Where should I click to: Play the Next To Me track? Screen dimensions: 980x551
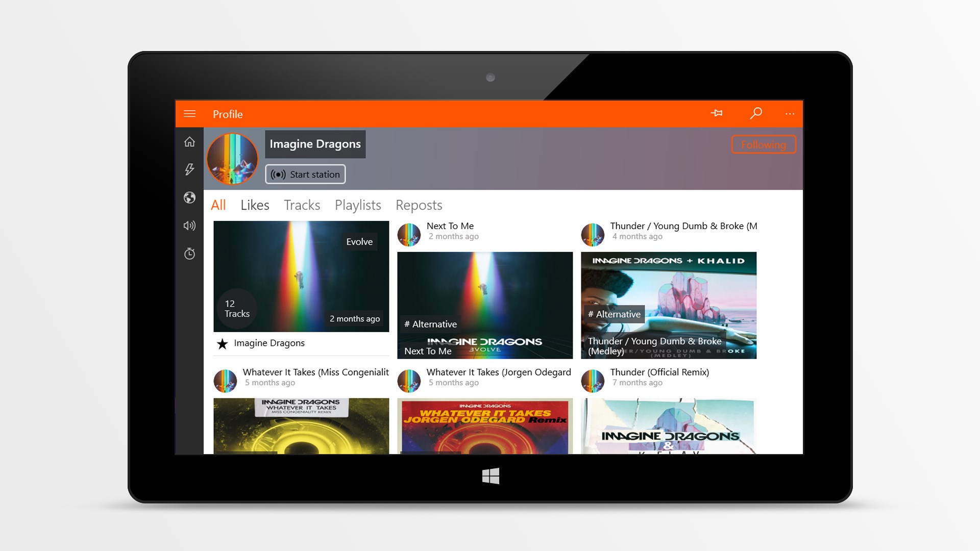click(484, 305)
